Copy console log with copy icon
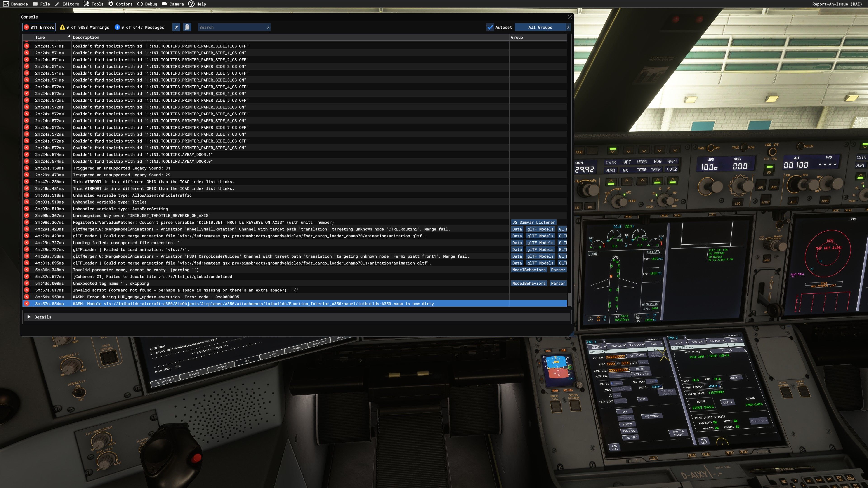This screenshot has height=488, width=868. click(187, 27)
